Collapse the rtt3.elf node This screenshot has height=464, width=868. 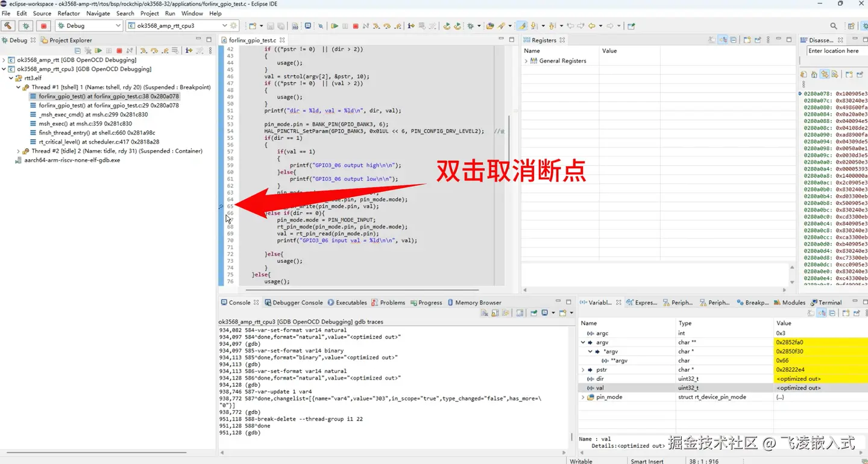[11, 78]
